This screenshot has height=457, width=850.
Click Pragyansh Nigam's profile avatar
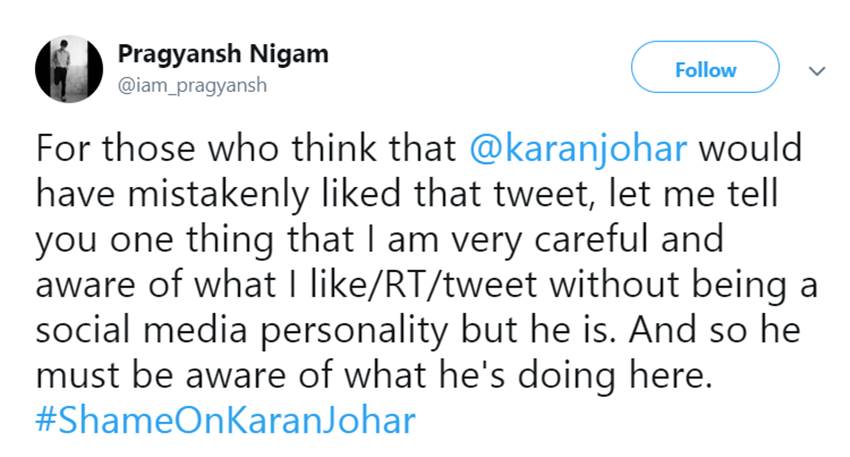coord(69,68)
